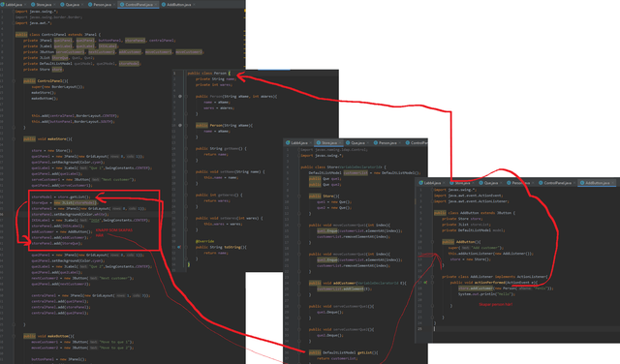Collapse the getName() method in the Person class
The height and width of the screenshot is (364, 620).
(x=186, y=149)
